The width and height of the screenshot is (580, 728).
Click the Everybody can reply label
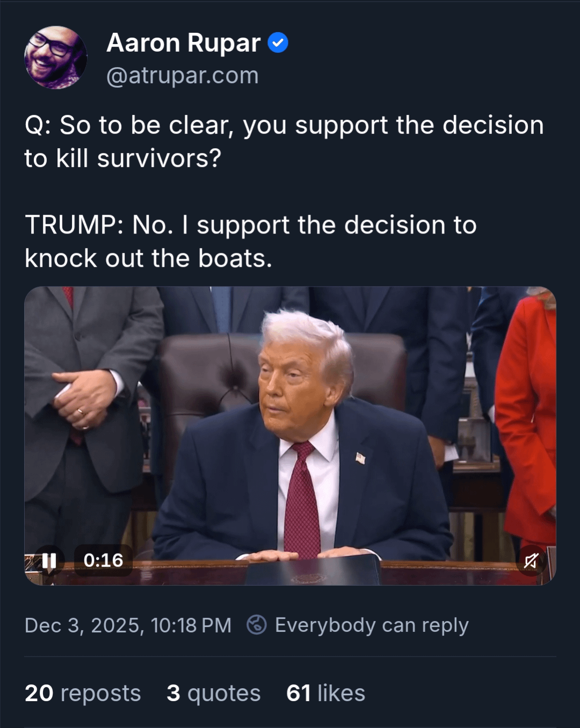tap(372, 625)
